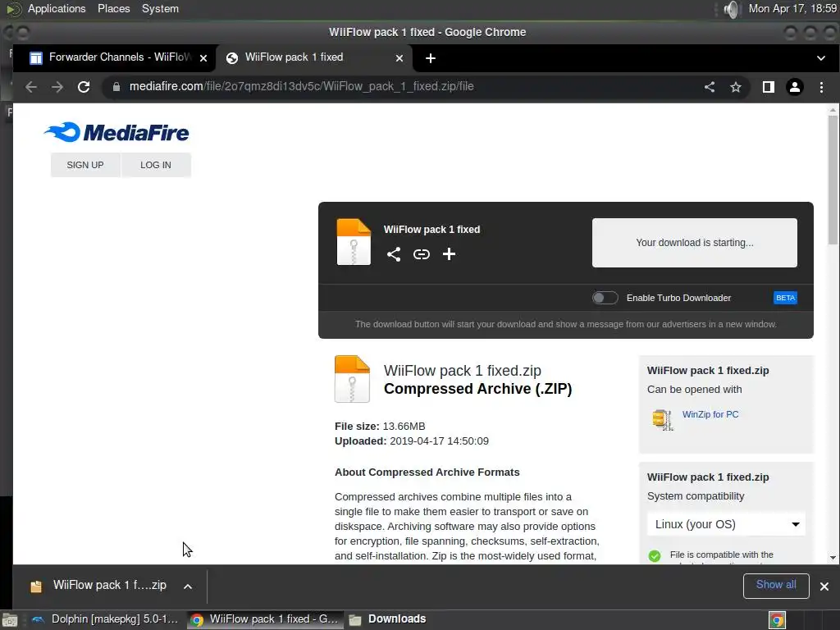Image resolution: width=840 pixels, height=630 pixels.
Task: Click 'Can be opened with' text
Action: (x=694, y=390)
